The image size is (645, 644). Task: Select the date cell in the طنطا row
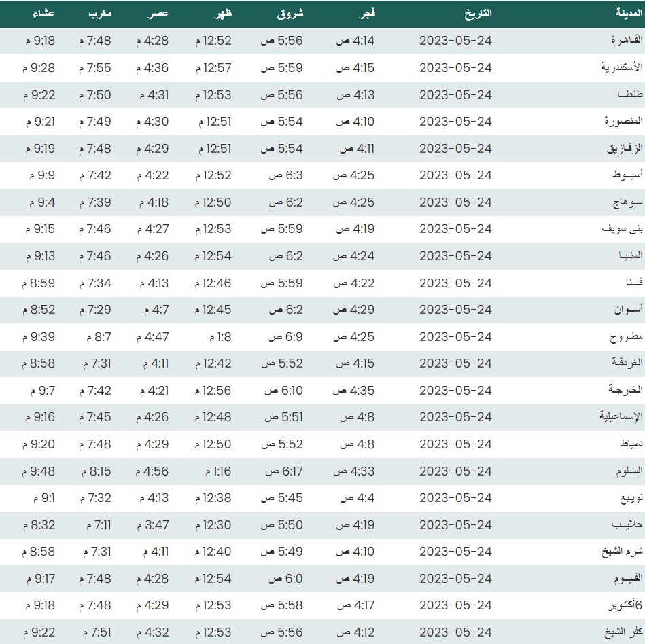[455, 94]
